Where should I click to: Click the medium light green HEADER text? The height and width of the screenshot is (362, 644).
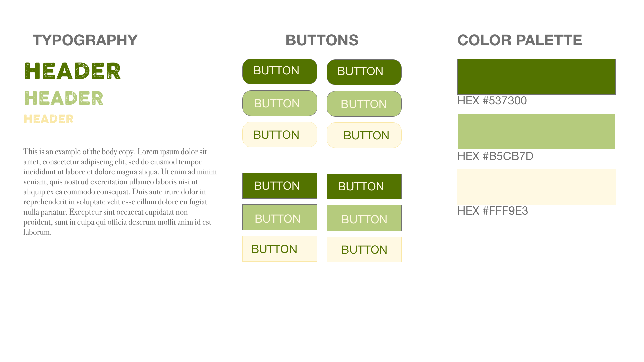pyautogui.click(x=64, y=98)
